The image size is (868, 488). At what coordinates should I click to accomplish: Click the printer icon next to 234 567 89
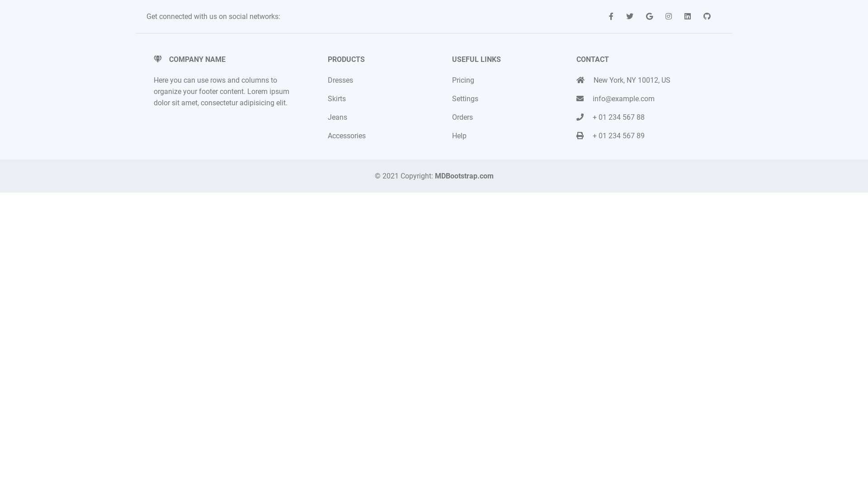(x=580, y=136)
